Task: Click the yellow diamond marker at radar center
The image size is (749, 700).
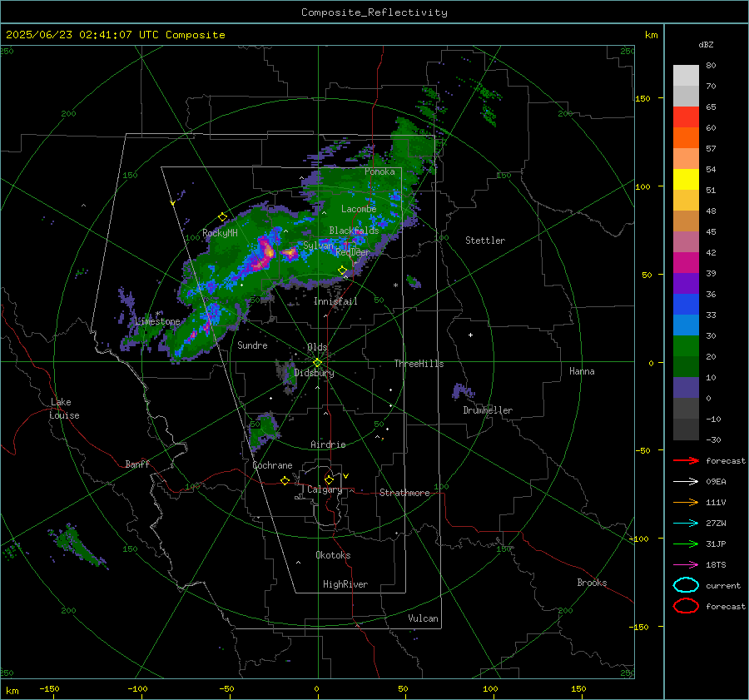Action: click(x=317, y=363)
